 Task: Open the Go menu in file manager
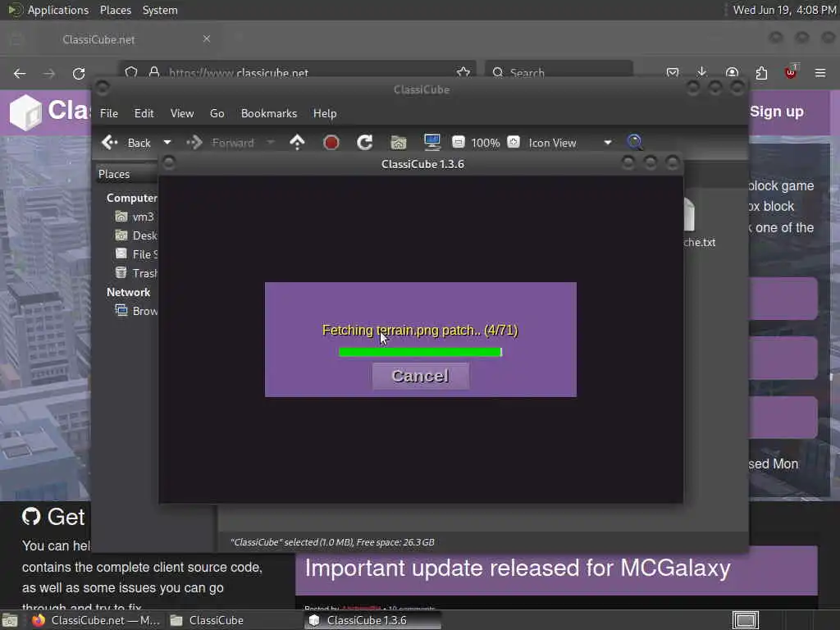click(217, 113)
